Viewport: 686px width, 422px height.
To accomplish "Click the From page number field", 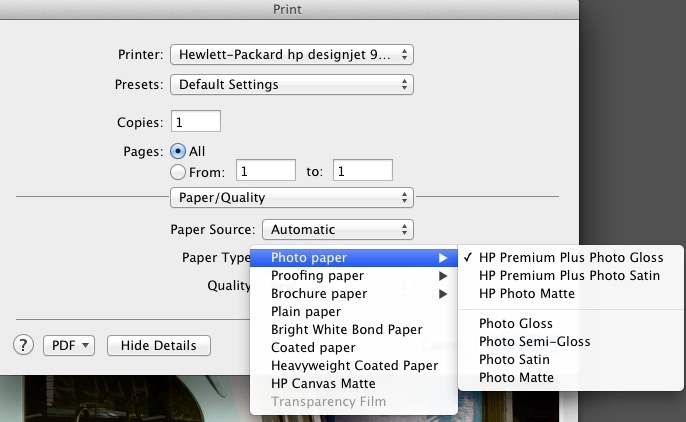I will [266, 171].
